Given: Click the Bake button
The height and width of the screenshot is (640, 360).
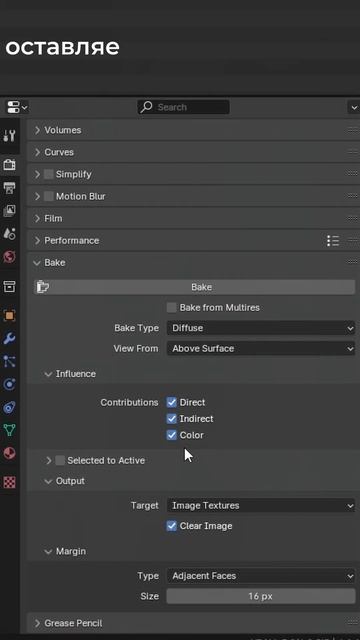Looking at the screenshot, I should coord(194,287).
